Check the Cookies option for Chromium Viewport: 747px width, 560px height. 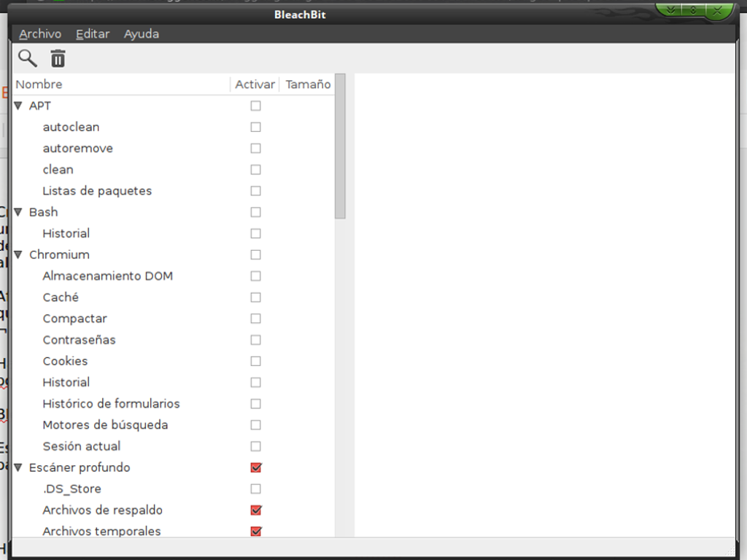(255, 361)
